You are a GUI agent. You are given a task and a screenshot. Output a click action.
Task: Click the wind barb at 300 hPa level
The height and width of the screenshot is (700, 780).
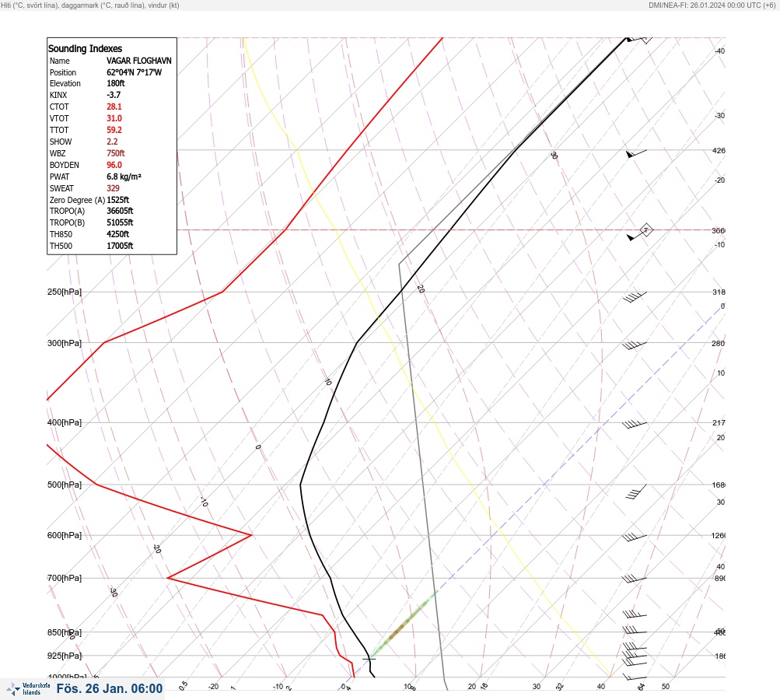pyautogui.click(x=635, y=345)
